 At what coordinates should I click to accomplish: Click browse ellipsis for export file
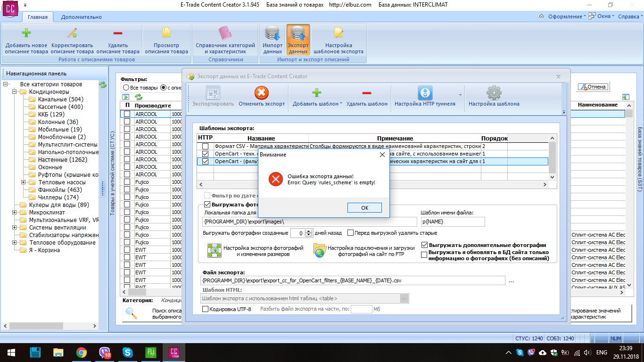tap(511, 280)
